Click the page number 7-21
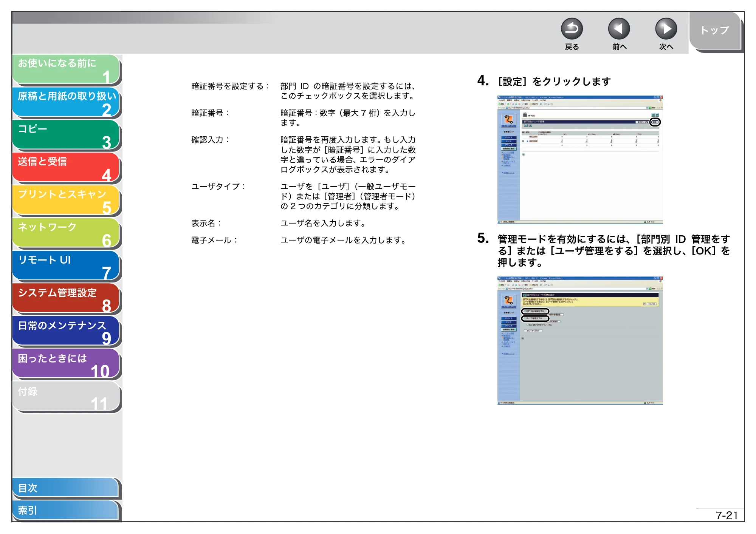Image resolution: width=756 pixels, height=534 pixels. point(727,515)
